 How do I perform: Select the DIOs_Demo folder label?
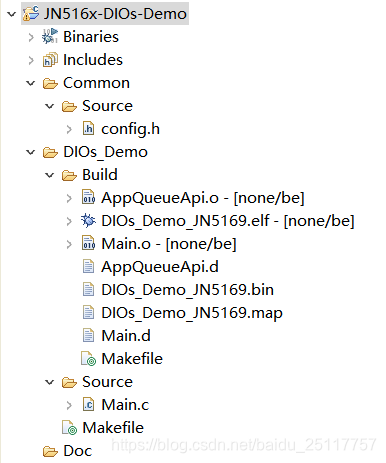pyautogui.click(x=106, y=152)
